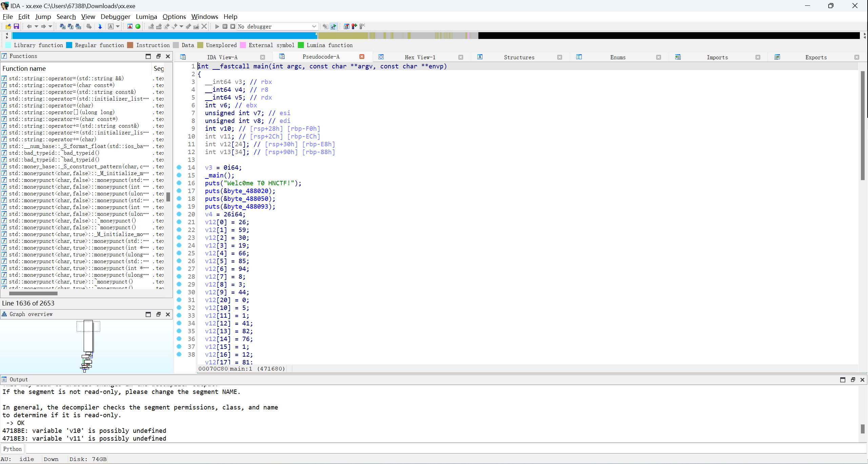
Task: Click the breakpoint list toolbar icon
Action: click(x=346, y=26)
